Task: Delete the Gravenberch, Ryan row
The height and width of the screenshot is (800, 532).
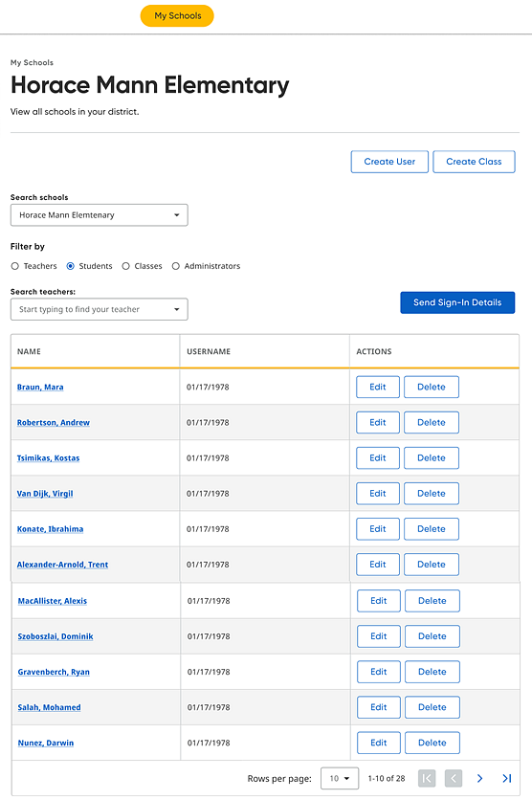Action: pyautogui.click(x=432, y=672)
